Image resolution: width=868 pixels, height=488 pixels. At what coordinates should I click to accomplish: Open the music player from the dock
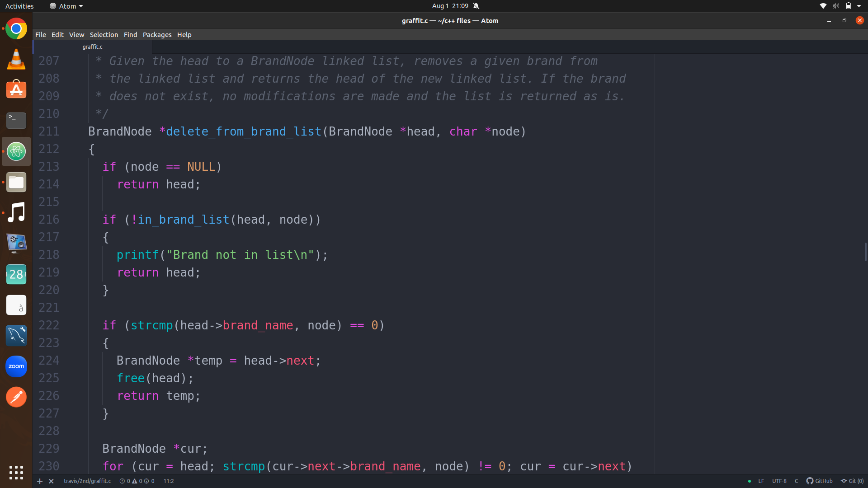coord(16,213)
